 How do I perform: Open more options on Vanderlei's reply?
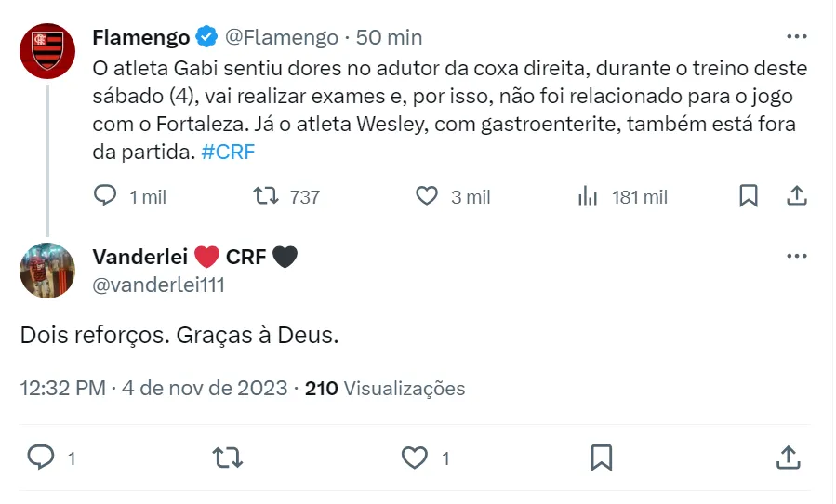click(x=797, y=257)
